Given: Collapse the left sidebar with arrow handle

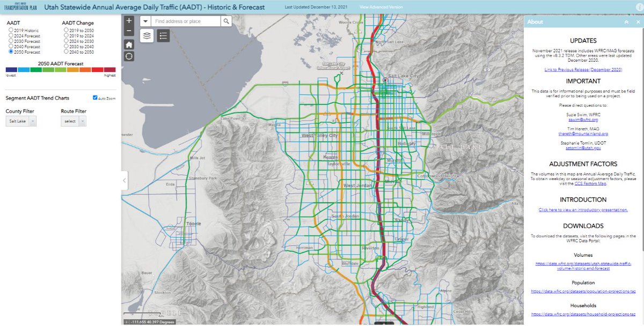Looking at the screenshot, I should 125,181.
